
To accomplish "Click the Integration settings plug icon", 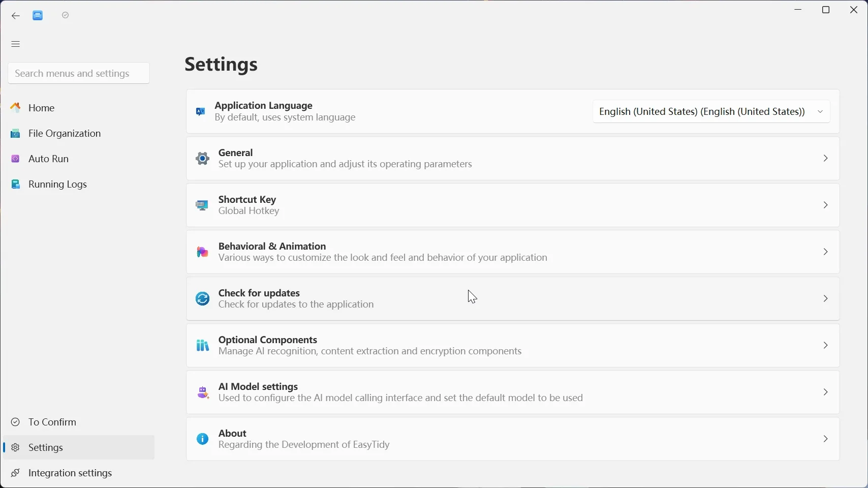I will point(16,473).
